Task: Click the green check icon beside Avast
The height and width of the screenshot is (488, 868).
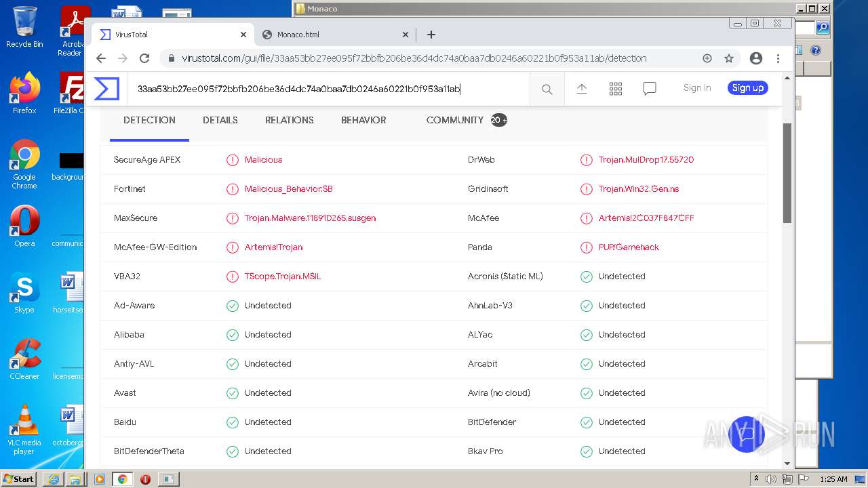Action: pyautogui.click(x=233, y=393)
